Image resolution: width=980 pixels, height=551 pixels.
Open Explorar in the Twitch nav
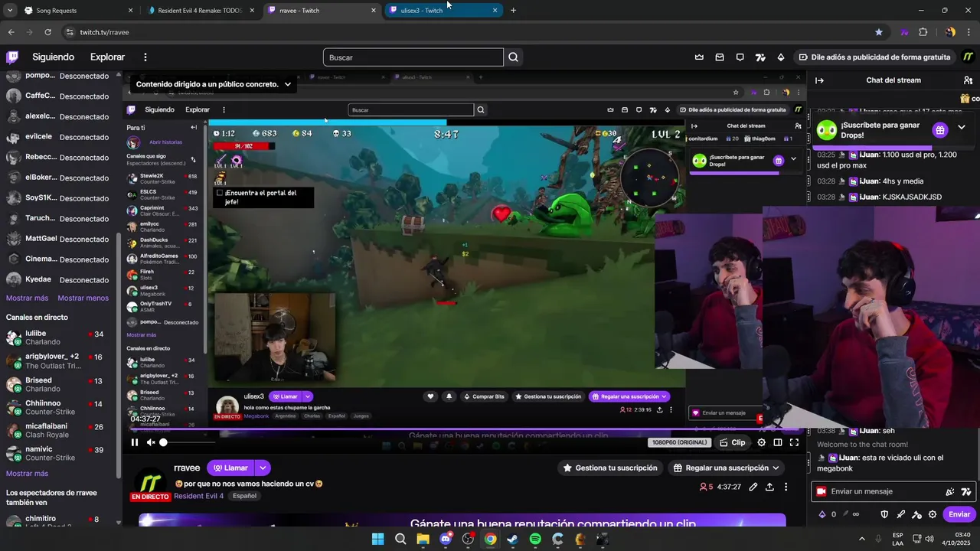pyautogui.click(x=107, y=57)
